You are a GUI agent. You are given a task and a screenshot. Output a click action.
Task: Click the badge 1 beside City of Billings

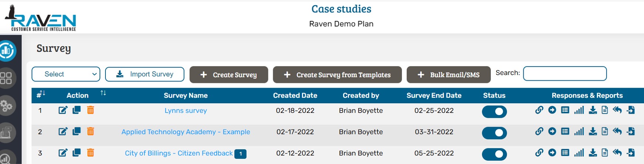point(241,154)
